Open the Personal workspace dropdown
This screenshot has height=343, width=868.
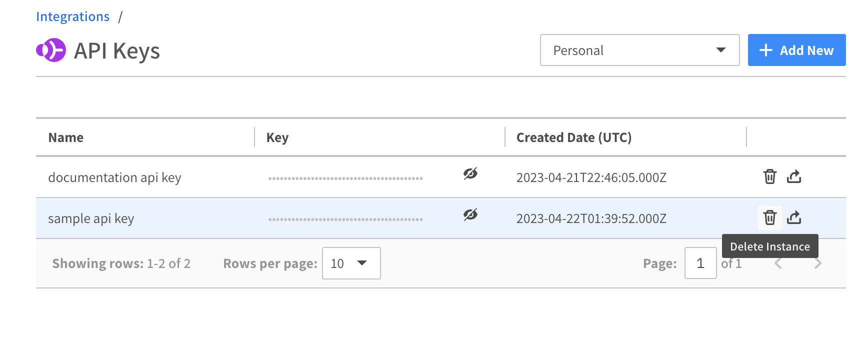[x=639, y=50]
